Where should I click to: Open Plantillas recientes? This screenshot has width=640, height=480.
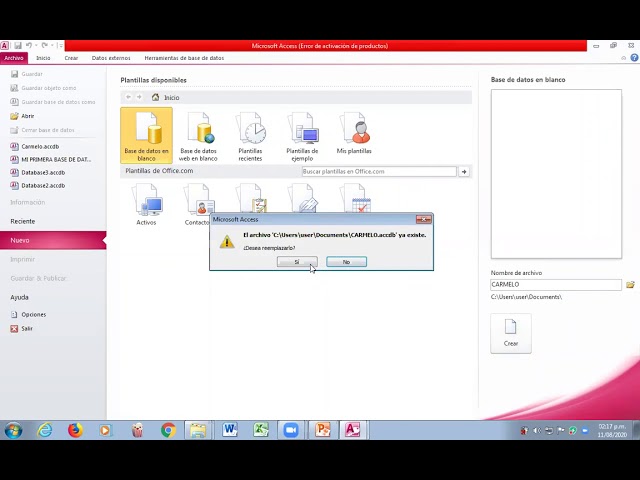pos(250,136)
